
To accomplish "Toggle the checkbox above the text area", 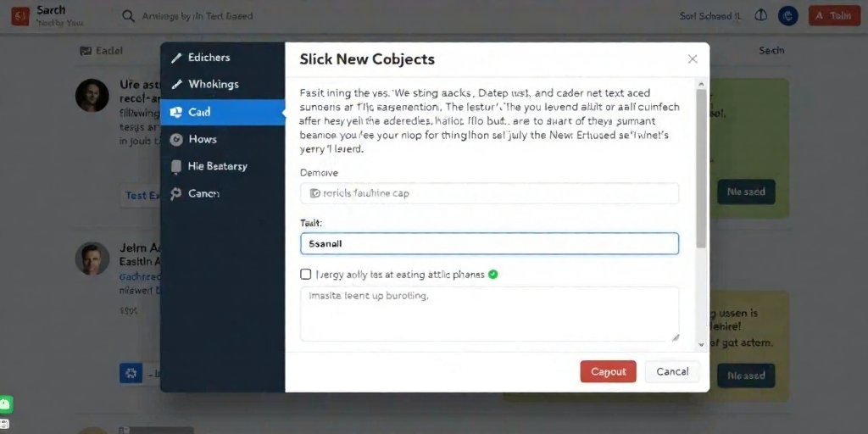I will click(305, 274).
